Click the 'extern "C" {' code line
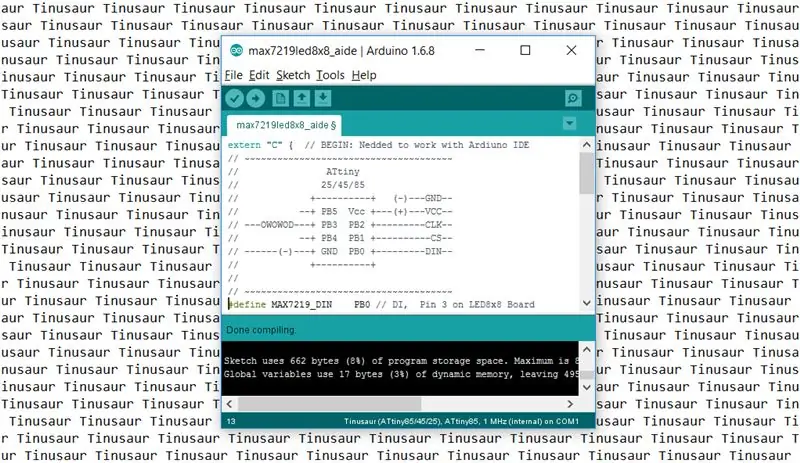The height and width of the screenshot is (463, 800). point(378,145)
